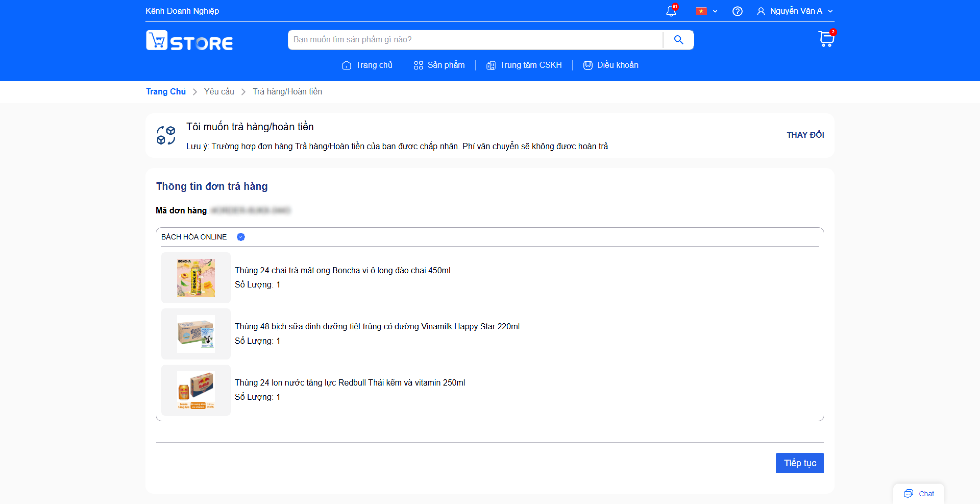The image size is (980, 504).
Task: Open the Sản phẩm menu item
Action: (x=439, y=65)
